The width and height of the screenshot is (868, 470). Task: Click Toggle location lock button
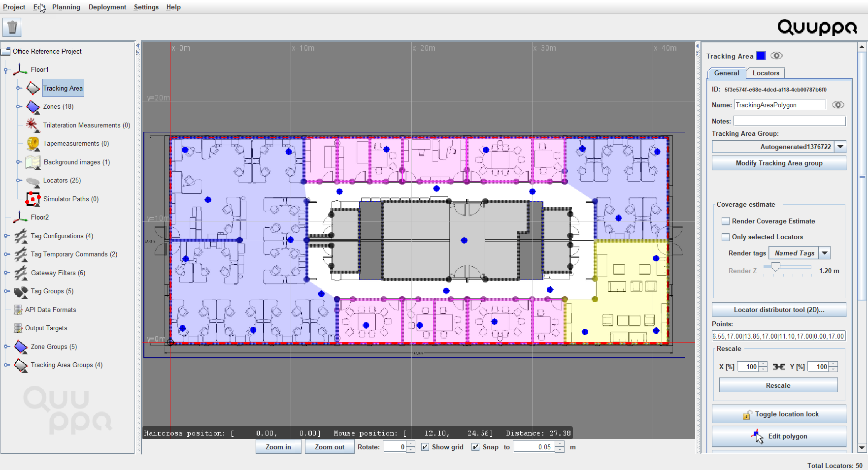point(779,414)
